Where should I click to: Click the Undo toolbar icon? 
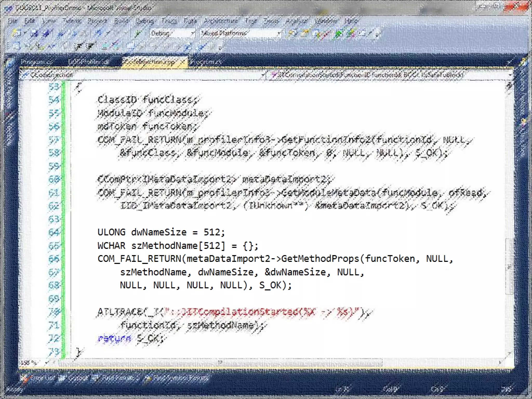(99, 33)
